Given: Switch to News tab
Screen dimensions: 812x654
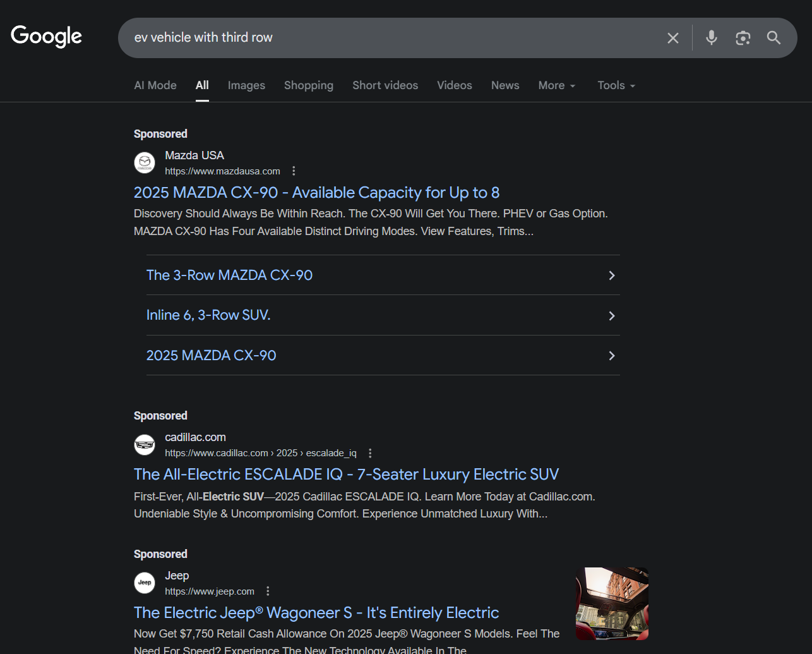Looking at the screenshot, I should (x=505, y=85).
